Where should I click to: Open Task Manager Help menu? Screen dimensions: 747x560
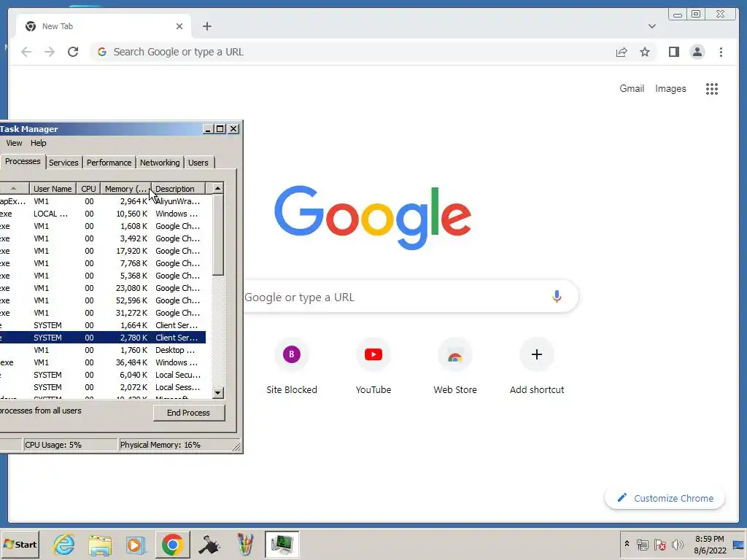[x=38, y=143]
